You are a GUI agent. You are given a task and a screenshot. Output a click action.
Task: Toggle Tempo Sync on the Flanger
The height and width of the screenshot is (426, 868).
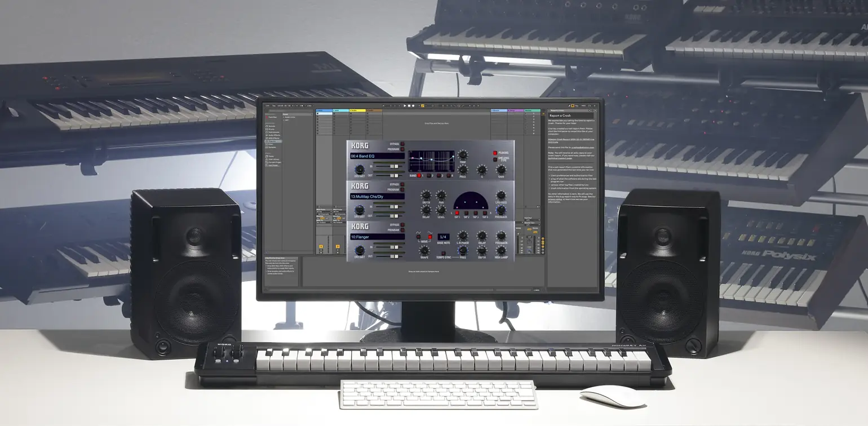click(x=444, y=253)
